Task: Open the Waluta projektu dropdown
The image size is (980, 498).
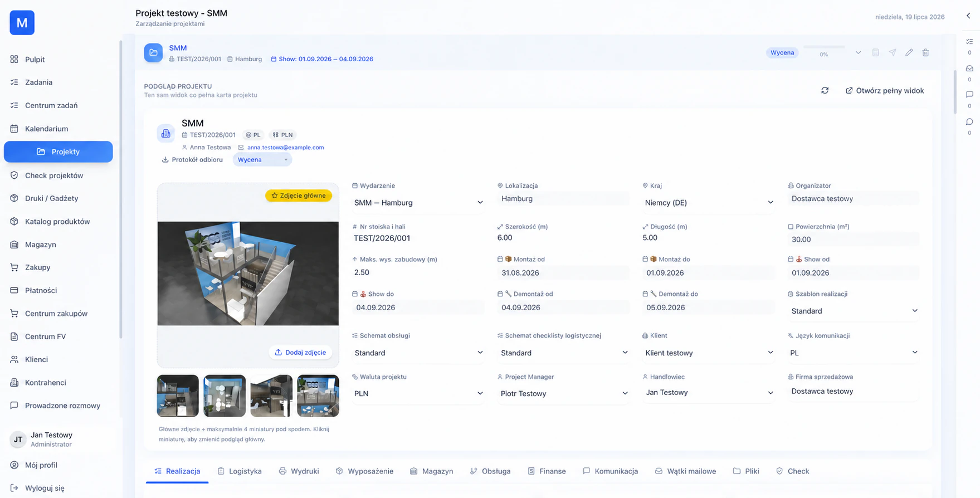Action: 418,393
